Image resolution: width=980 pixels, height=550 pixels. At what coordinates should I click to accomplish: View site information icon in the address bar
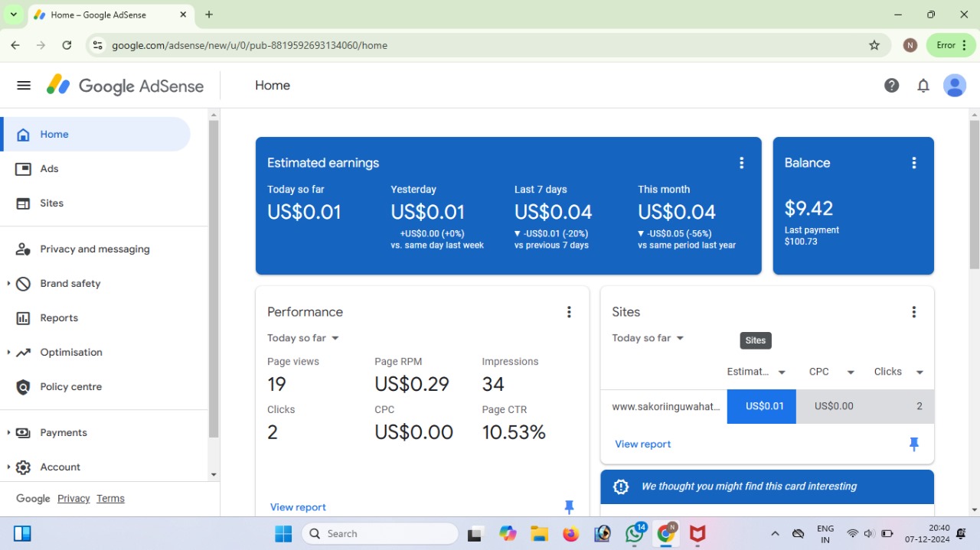(97, 45)
